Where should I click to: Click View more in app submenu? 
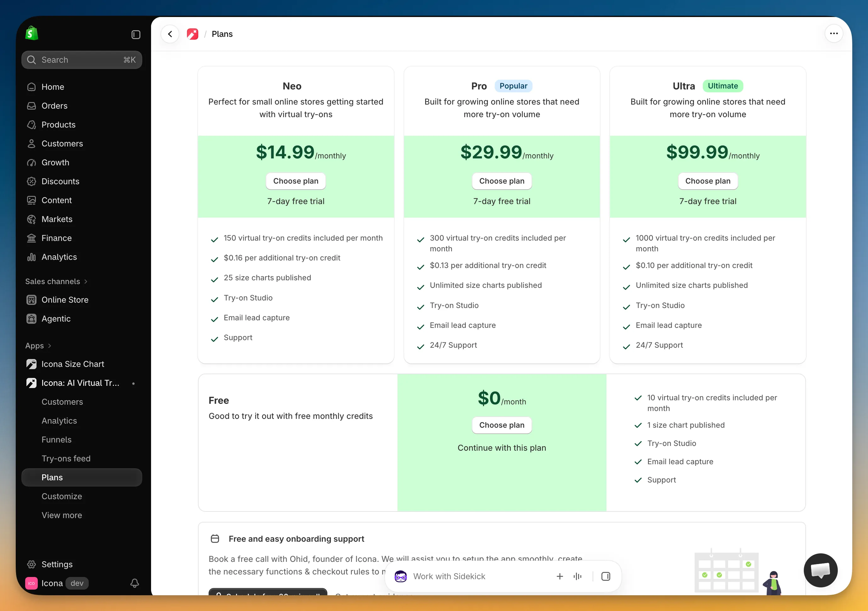coord(82,515)
